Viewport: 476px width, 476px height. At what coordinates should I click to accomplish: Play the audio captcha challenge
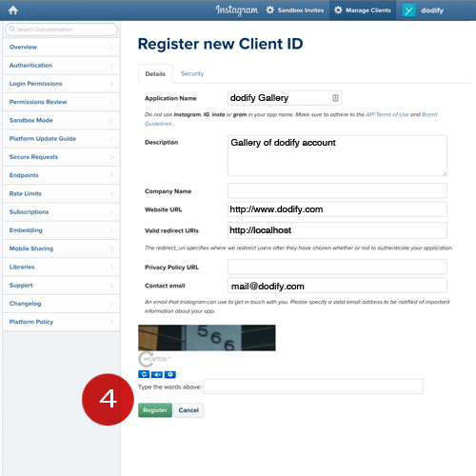coord(157,375)
